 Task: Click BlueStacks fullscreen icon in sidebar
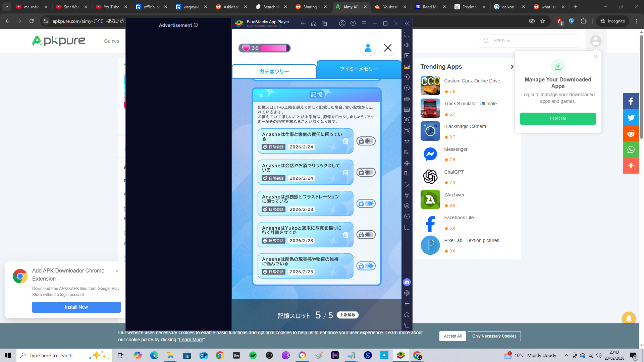[x=407, y=34]
